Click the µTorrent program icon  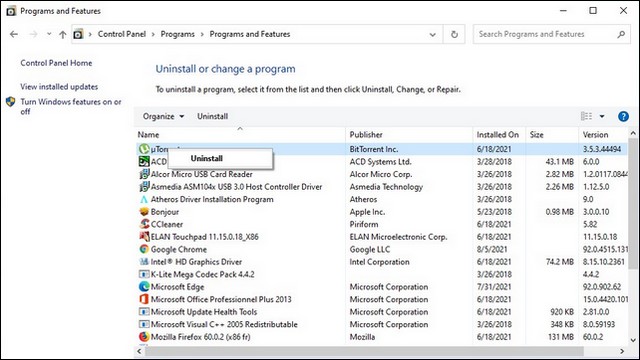point(144,149)
